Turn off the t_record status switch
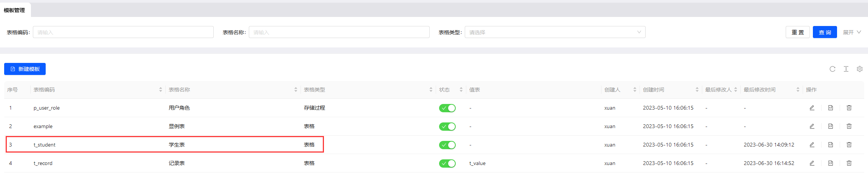 point(447,163)
